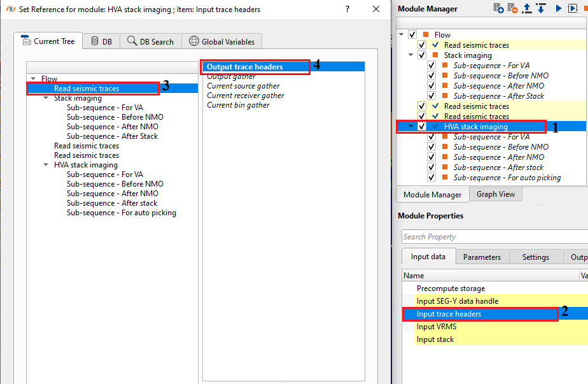The height and width of the screenshot is (384, 588).
Task: Open the Graph View tab
Action: (x=496, y=195)
